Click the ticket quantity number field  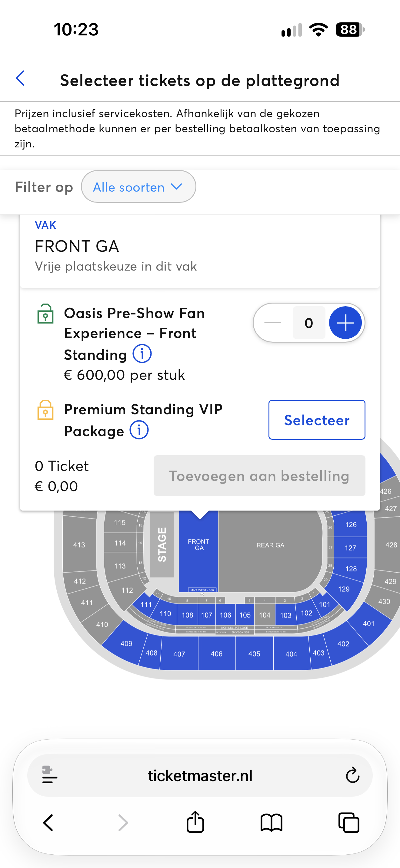coord(308,323)
